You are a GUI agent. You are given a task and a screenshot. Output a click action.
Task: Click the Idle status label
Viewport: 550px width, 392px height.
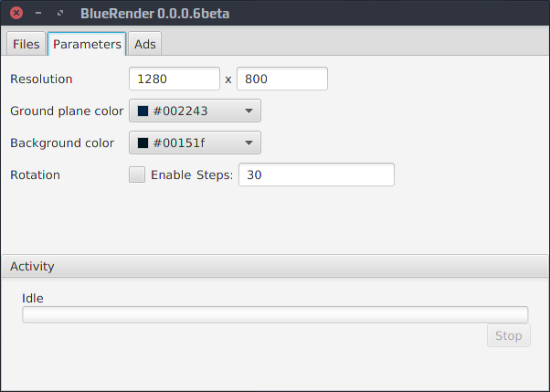coord(33,298)
